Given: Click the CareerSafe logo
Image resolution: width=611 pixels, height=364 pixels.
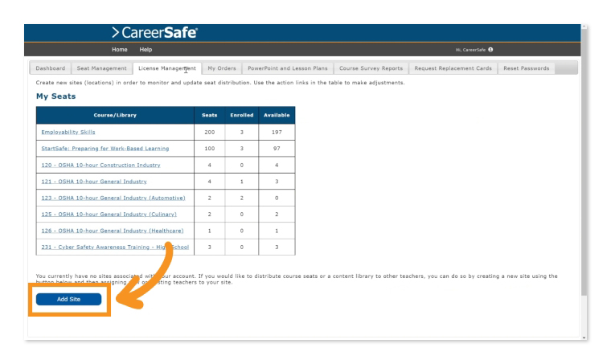Looking at the screenshot, I should [154, 33].
